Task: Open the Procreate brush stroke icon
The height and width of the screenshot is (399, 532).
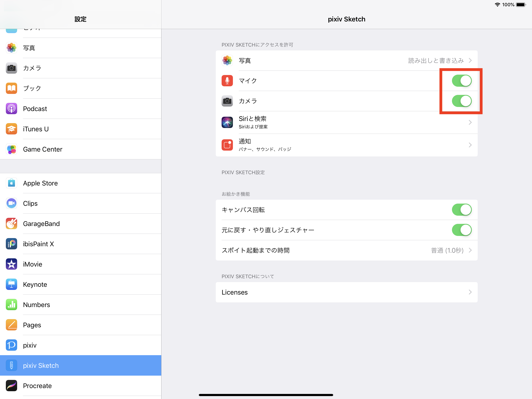Action: click(11, 386)
